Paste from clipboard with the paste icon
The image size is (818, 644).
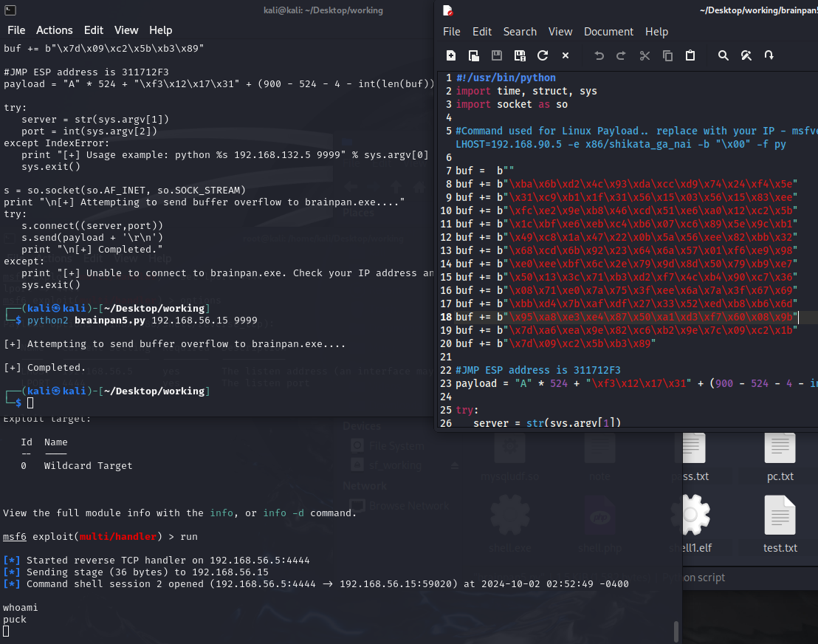point(690,55)
